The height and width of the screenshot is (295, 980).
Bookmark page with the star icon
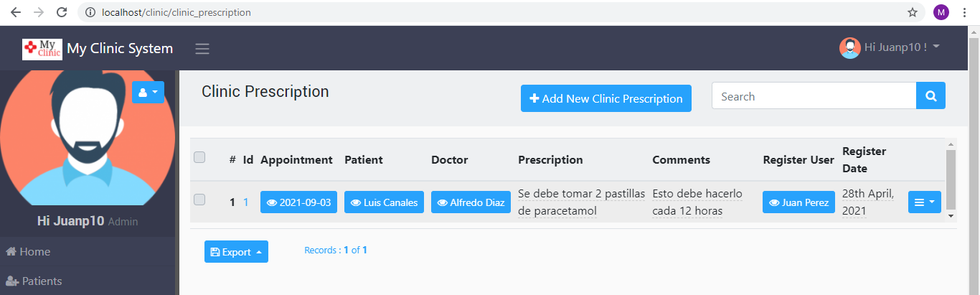click(913, 12)
